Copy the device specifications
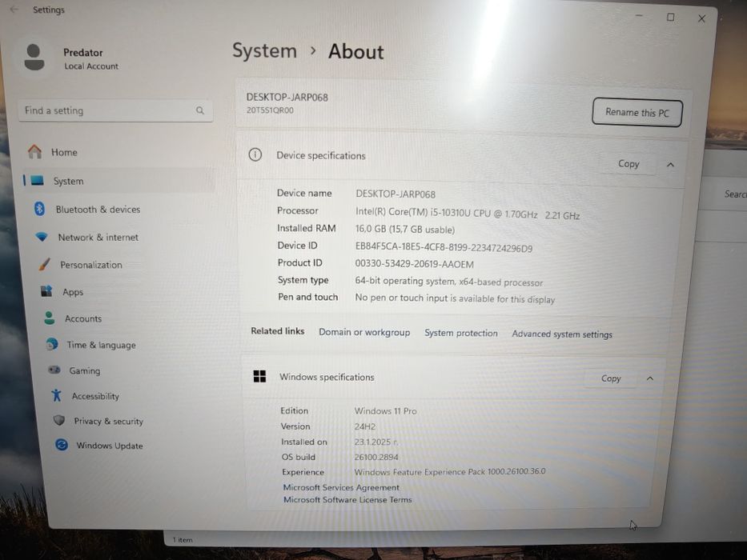The height and width of the screenshot is (560, 747). [629, 164]
